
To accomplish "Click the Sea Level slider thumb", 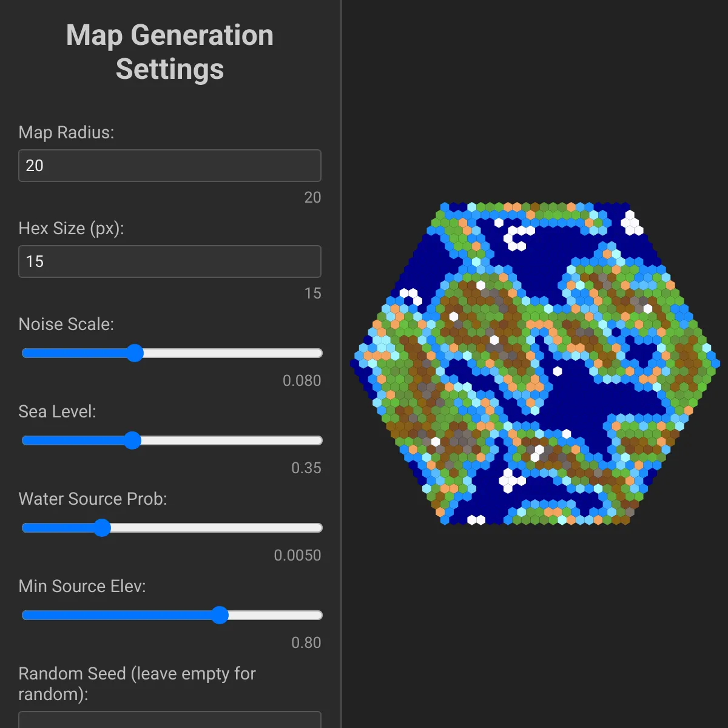I will pyautogui.click(x=132, y=440).
